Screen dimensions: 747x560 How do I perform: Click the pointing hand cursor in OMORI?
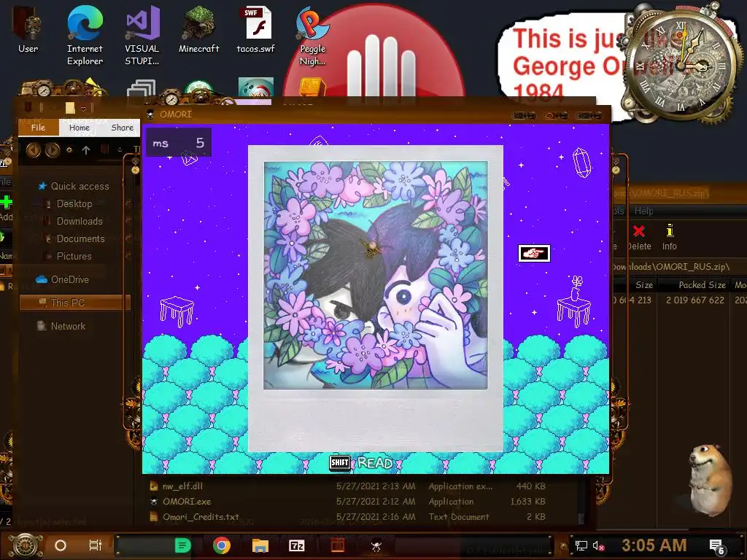533,253
